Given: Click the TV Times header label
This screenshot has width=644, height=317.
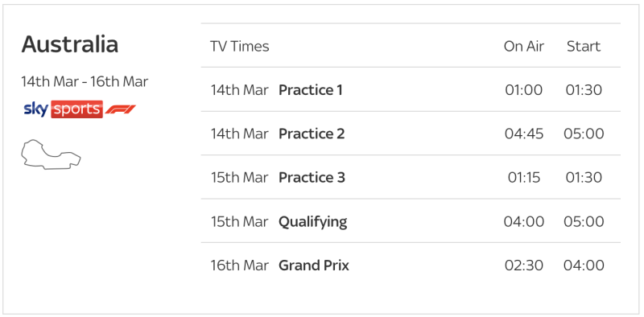Looking at the screenshot, I should coord(239,47).
